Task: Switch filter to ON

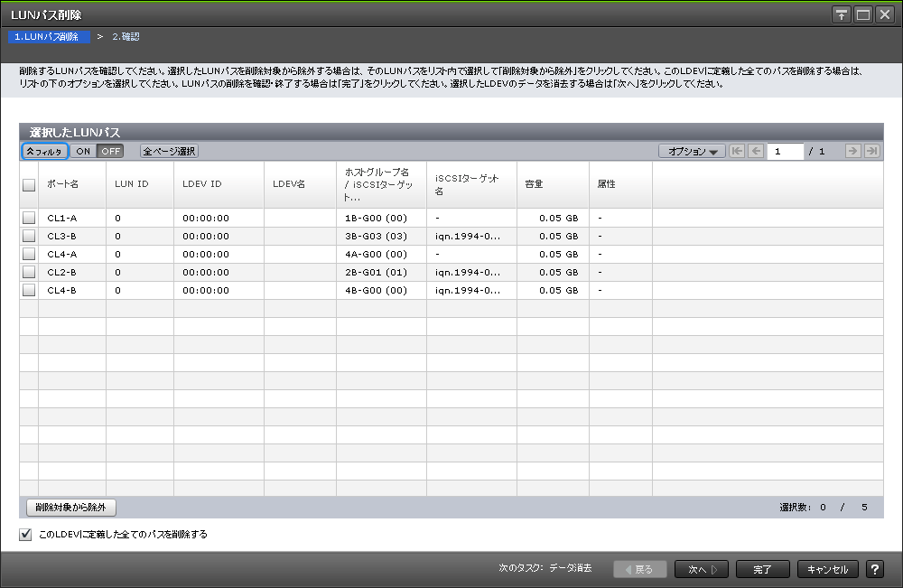Action: pos(83,152)
